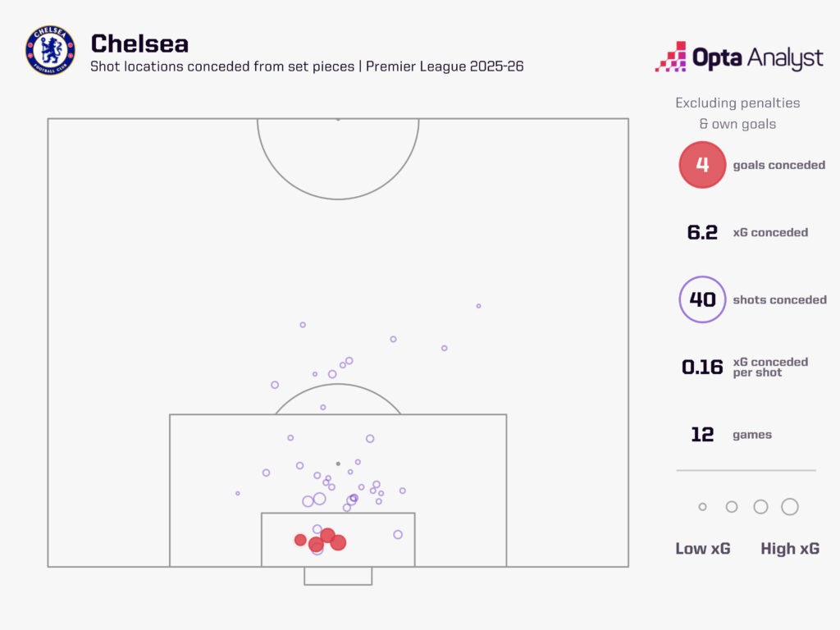Click the penalty spot on the pitch

tap(338, 463)
